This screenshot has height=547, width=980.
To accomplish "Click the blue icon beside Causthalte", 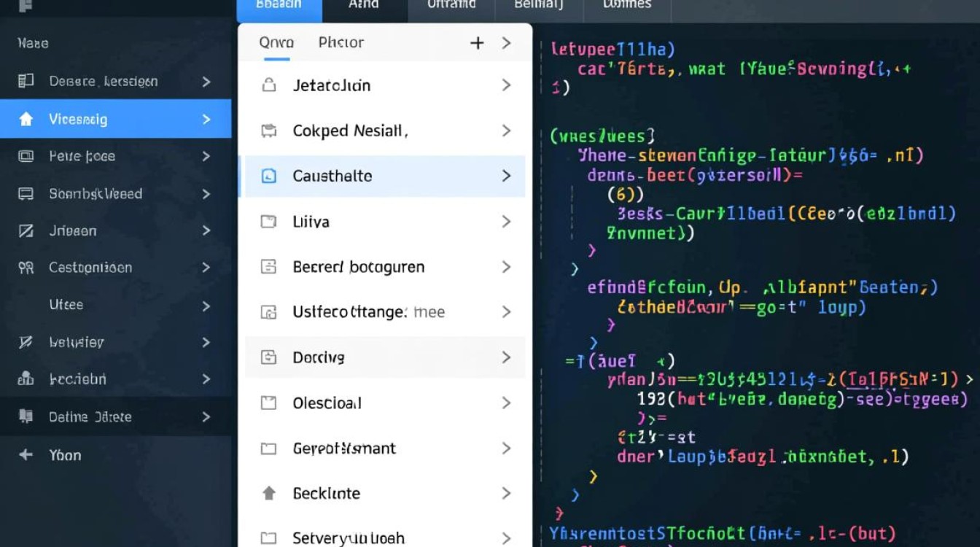I will point(268,176).
